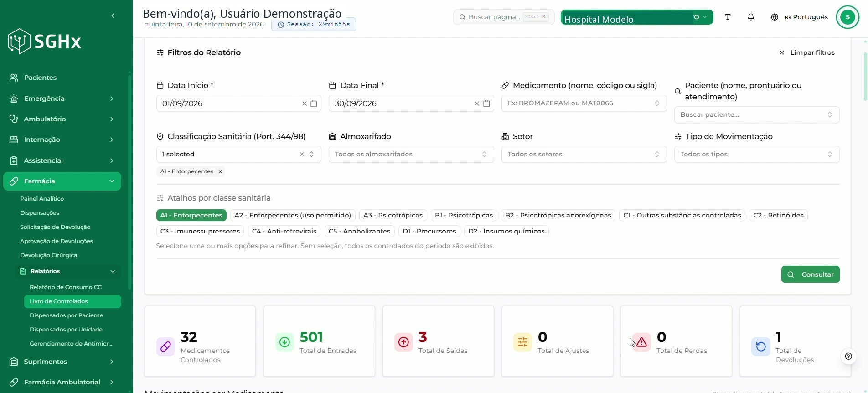The width and height of the screenshot is (868, 393).
Task: Click the Medicamentos Controlados pill icon
Action: 165,346
